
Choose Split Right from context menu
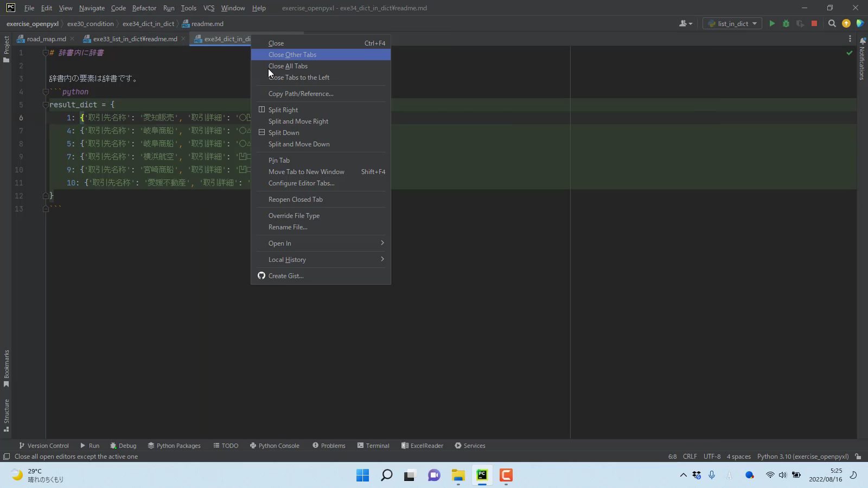click(283, 110)
